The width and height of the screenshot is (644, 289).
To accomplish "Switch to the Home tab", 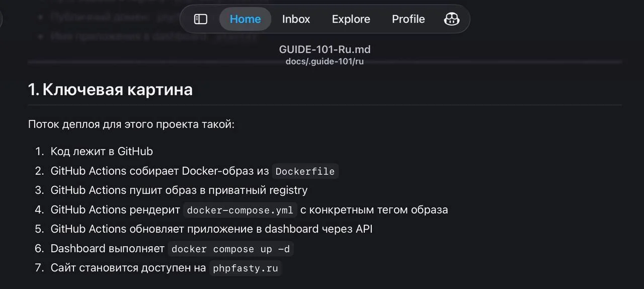I will coord(245,19).
